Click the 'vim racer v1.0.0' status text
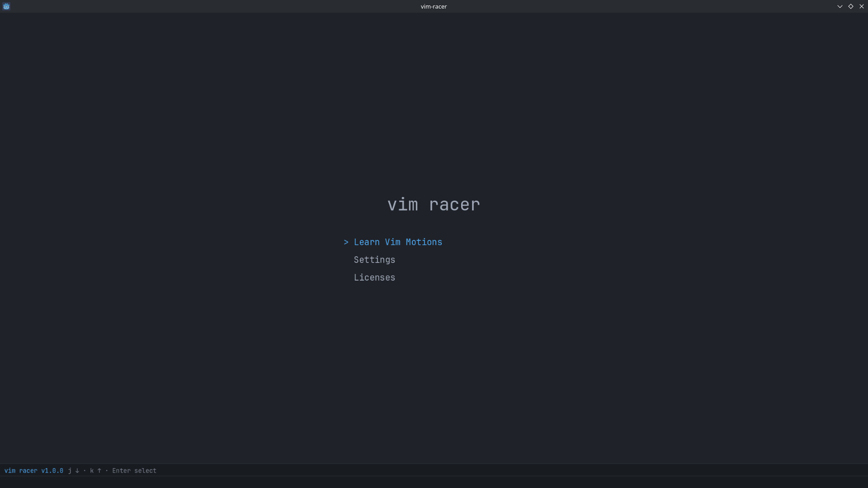The width and height of the screenshot is (868, 488). (34, 470)
